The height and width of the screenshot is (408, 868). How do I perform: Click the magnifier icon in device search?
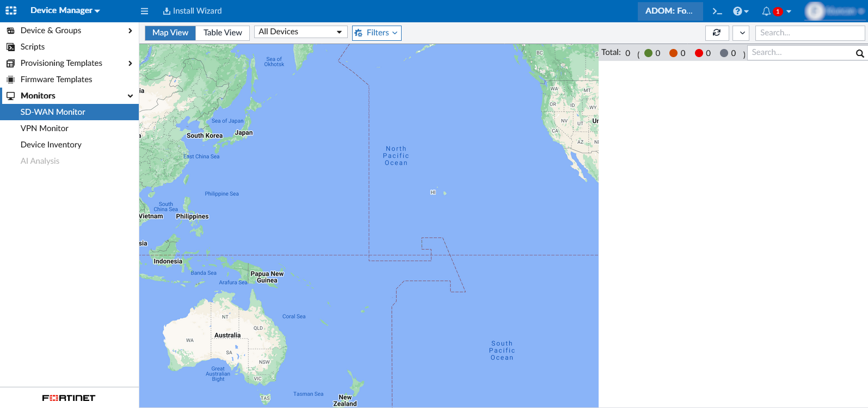coord(860,53)
